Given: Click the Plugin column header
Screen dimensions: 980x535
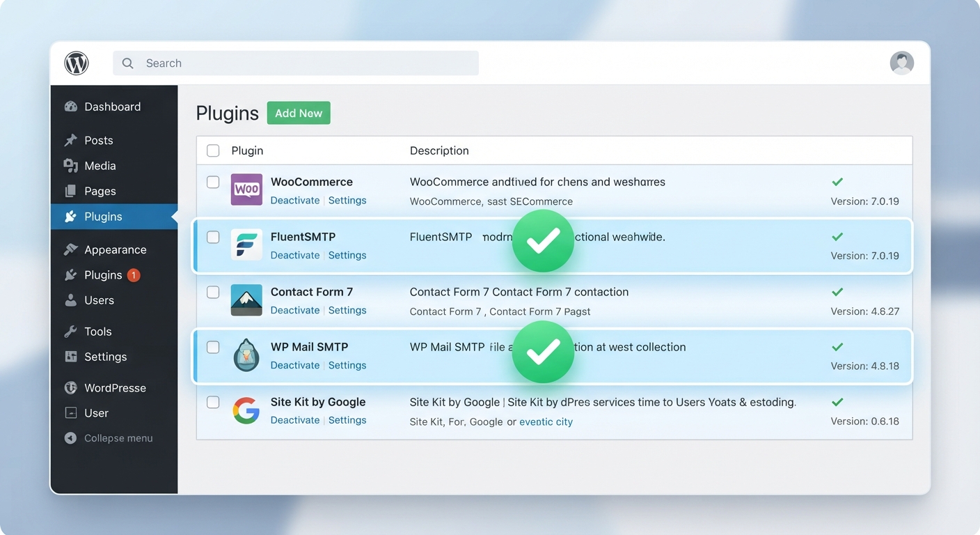Looking at the screenshot, I should tap(247, 150).
